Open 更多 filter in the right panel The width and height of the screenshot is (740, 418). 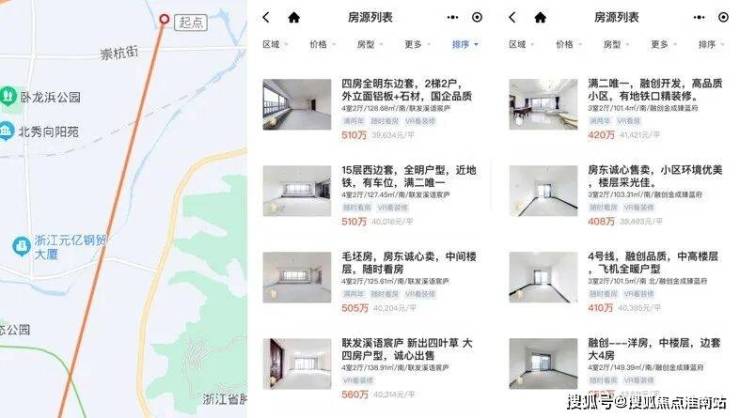(x=663, y=44)
